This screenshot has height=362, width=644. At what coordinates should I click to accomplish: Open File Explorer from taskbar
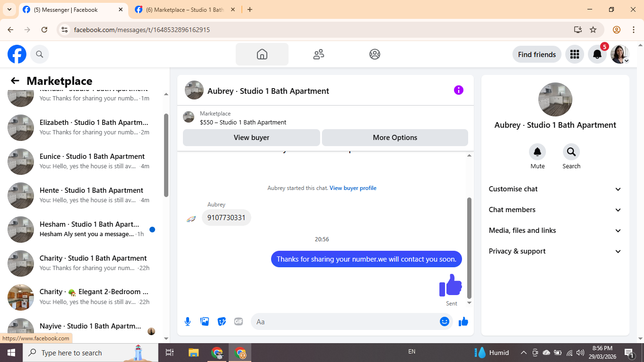pyautogui.click(x=193, y=353)
